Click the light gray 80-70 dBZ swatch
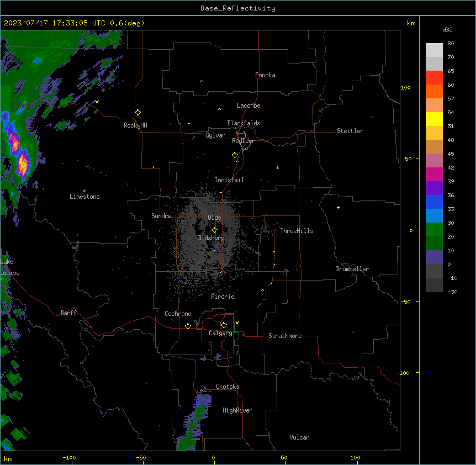 point(434,50)
